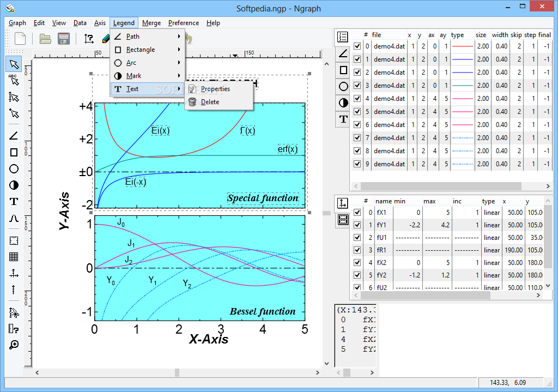Open the Preference menu
This screenshot has height=392, width=558.
pos(184,23)
